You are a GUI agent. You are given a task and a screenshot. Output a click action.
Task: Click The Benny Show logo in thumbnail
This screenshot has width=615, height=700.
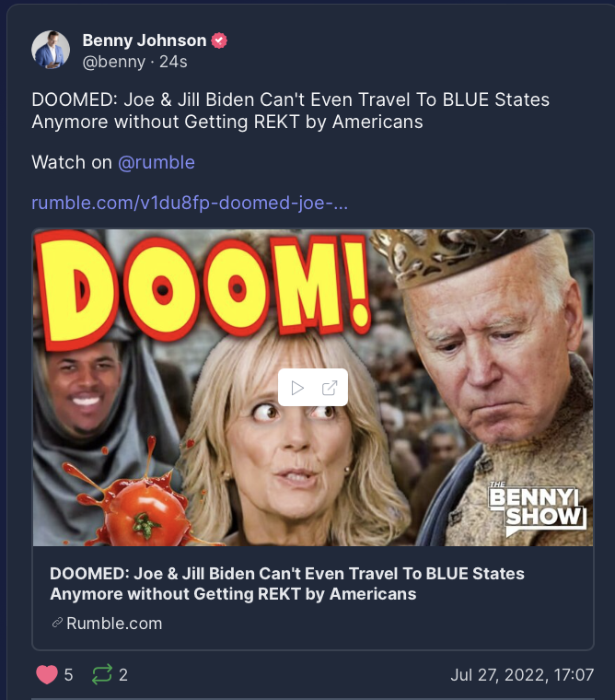click(x=537, y=509)
